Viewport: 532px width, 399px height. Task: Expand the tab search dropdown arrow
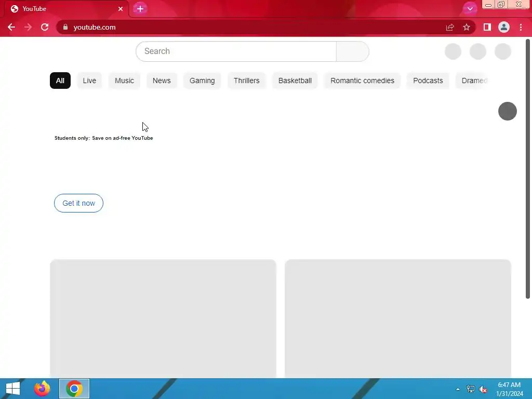(x=470, y=9)
